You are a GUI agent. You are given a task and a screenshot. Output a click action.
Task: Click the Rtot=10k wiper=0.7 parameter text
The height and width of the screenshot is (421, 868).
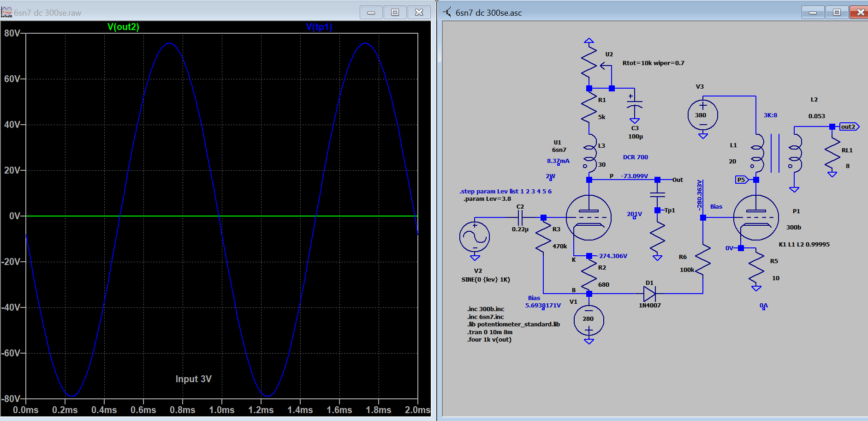pyautogui.click(x=654, y=63)
